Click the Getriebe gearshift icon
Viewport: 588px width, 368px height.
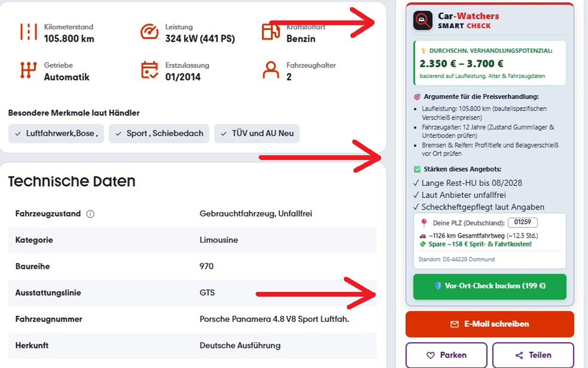coord(28,70)
